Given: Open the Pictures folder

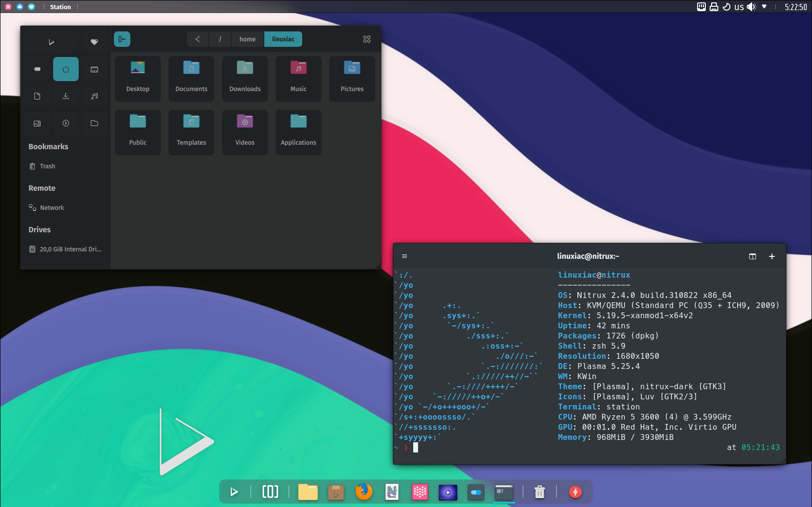Looking at the screenshot, I should tap(352, 79).
